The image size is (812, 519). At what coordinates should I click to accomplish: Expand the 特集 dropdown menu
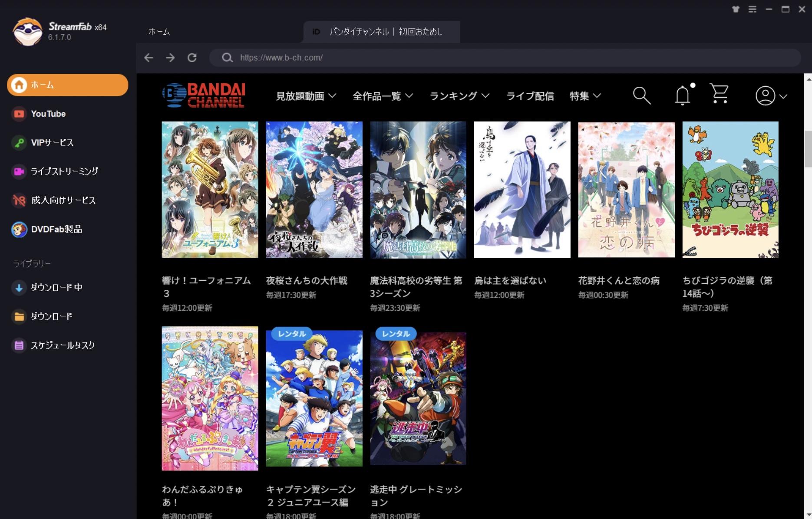coord(585,96)
